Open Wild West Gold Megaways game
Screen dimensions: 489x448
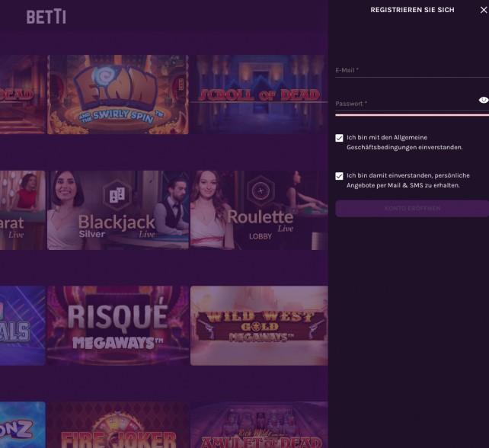pos(259,325)
